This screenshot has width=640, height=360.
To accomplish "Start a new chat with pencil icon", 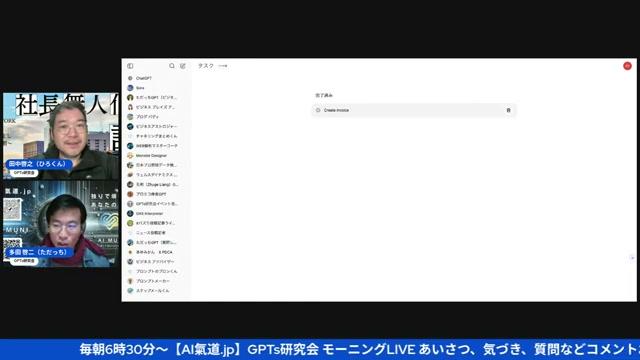I will click(x=182, y=66).
